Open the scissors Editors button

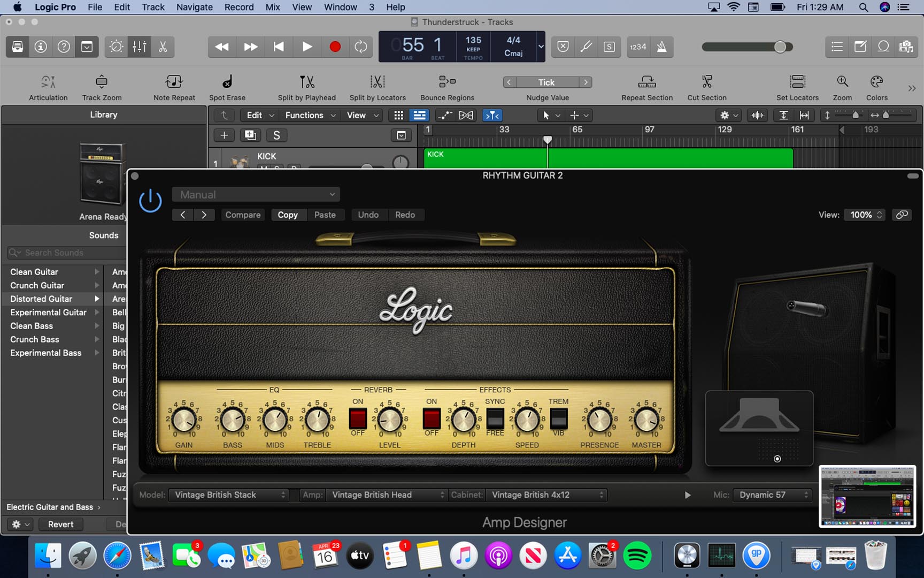tap(163, 47)
